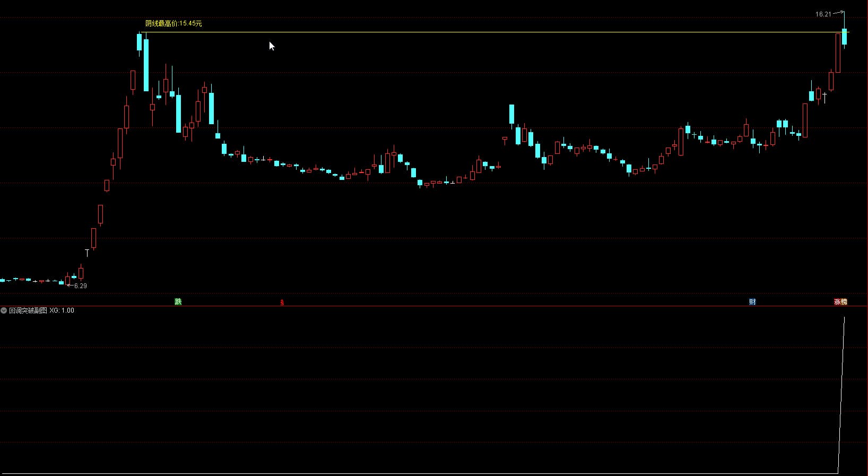Click the 16.21 highest price label
This screenshot has width=868, height=476.
click(x=823, y=14)
